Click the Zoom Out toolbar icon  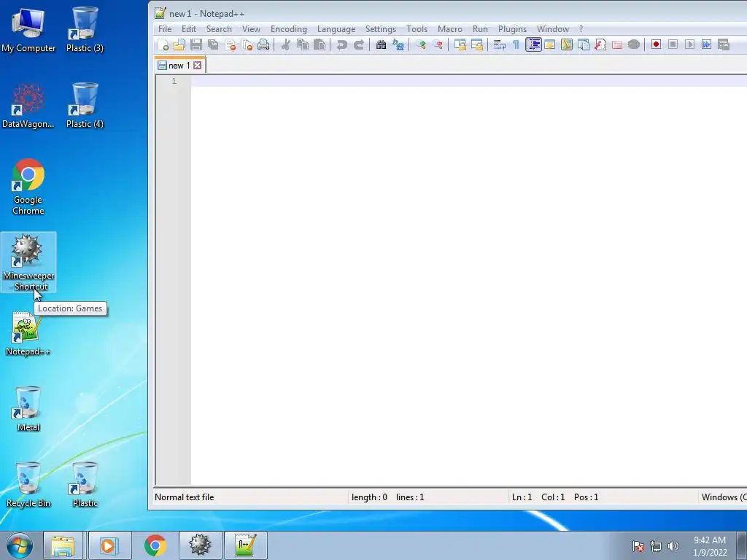click(x=438, y=44)
